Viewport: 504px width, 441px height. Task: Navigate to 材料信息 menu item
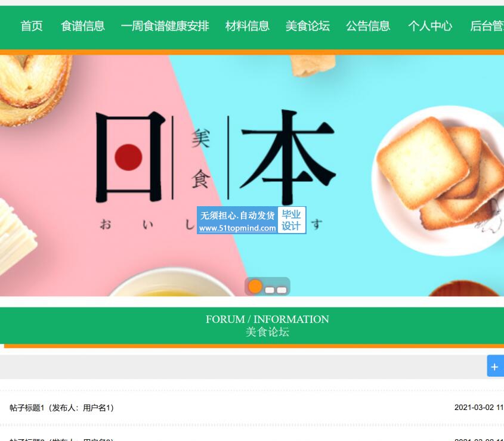pos(247,26)
